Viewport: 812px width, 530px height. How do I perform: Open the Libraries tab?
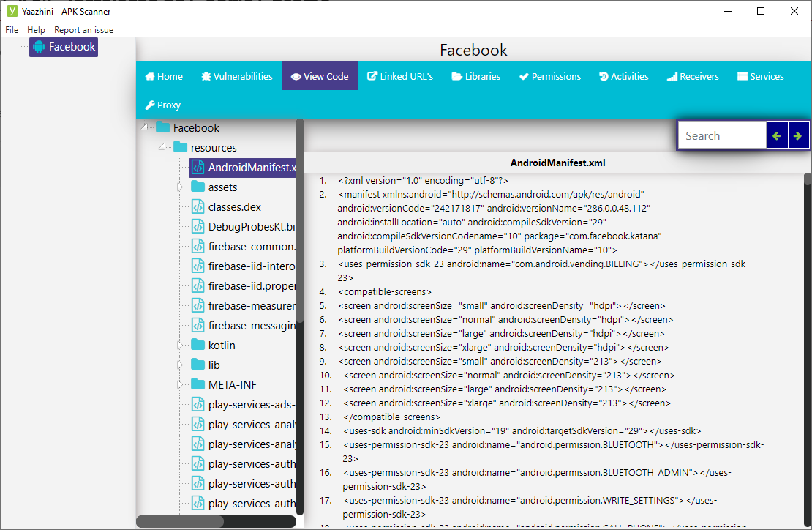coord(476,76)
